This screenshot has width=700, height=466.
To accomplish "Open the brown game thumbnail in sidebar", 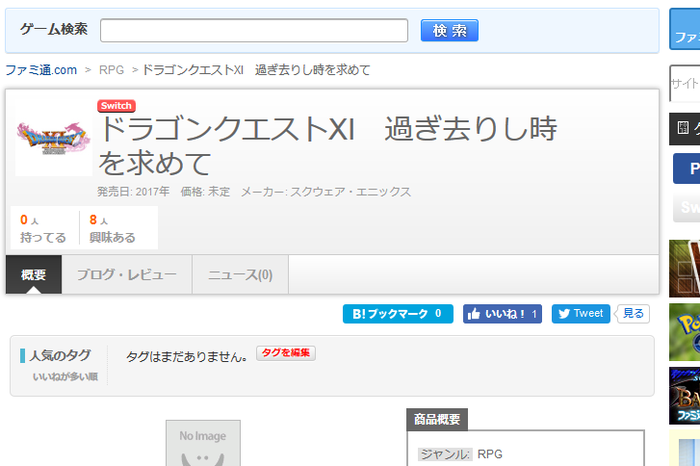I will click(x=685, y=268).
